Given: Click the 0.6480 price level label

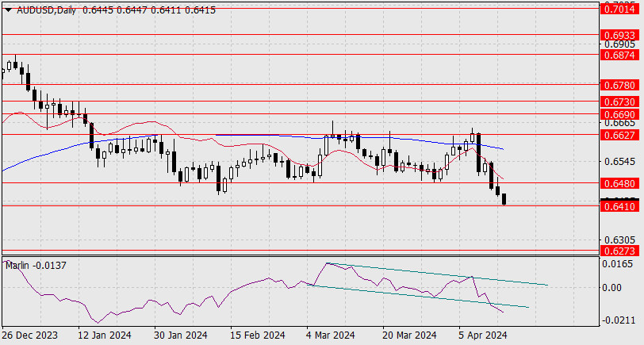Looking at the screenshot, I should [x=619, y=183].
